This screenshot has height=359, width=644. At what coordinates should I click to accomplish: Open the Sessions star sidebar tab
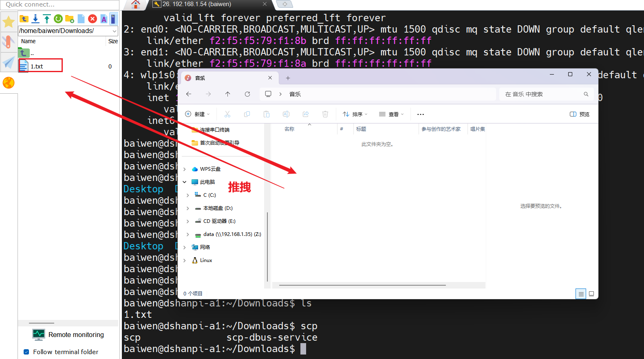[x=9, y=22]
